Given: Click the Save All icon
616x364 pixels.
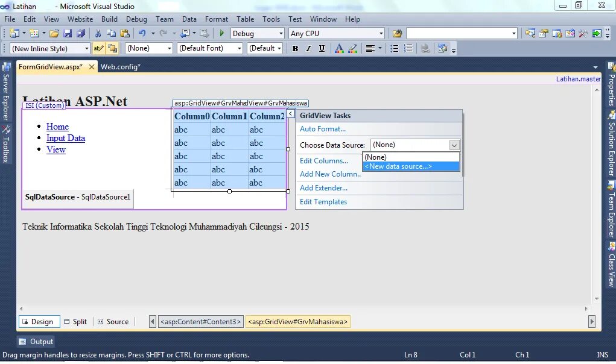Looking at the screenshot, I should pos(81,34).
